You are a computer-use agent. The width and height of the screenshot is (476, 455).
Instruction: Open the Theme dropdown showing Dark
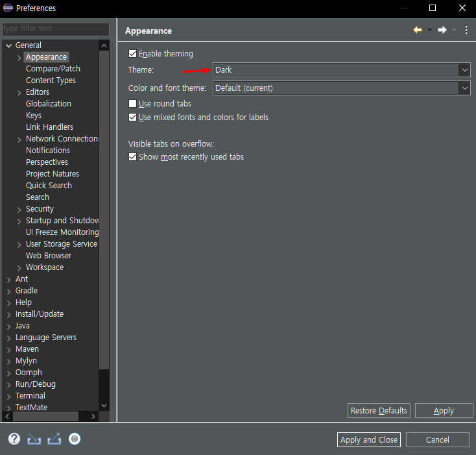pos(342,70)
